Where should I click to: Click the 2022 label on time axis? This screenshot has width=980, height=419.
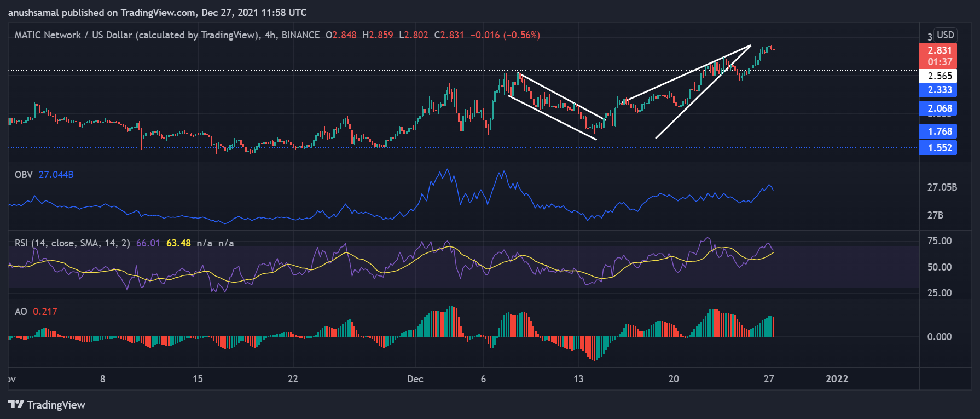(x=837, y=379)
